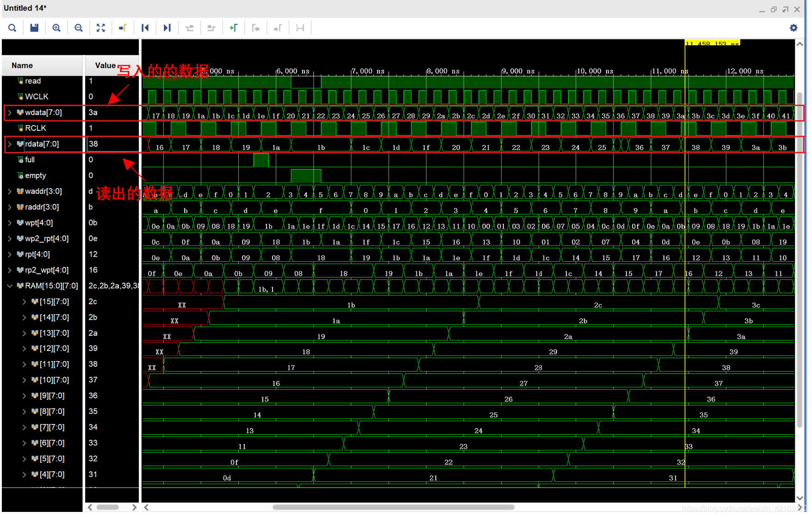Click the 8,000 ns ruler mark
The width and height of the screenshot is (812, 517).
pyautogui.click(x=443, y=71)
